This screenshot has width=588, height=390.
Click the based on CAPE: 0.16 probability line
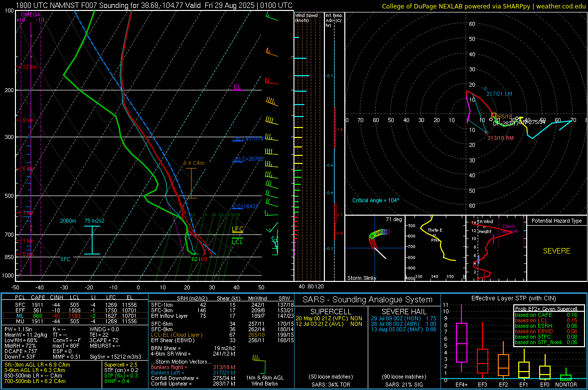546,315
